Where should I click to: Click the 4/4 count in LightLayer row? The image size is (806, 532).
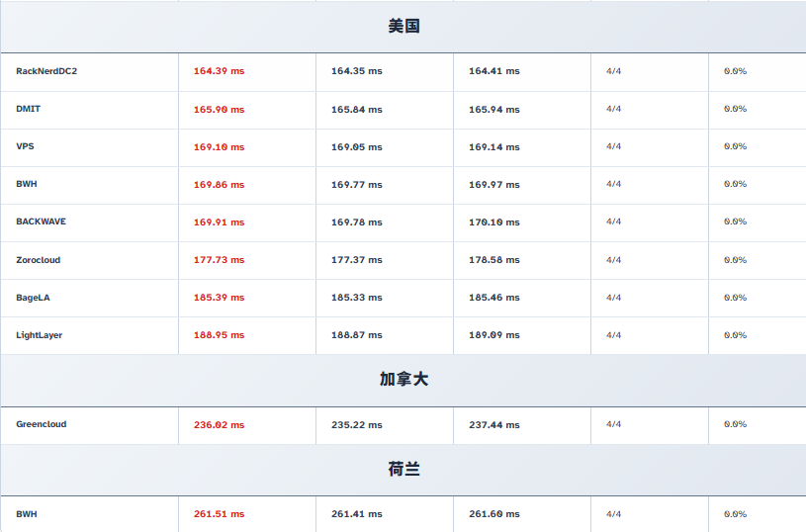pyautogui.click(x=613, y=335)
